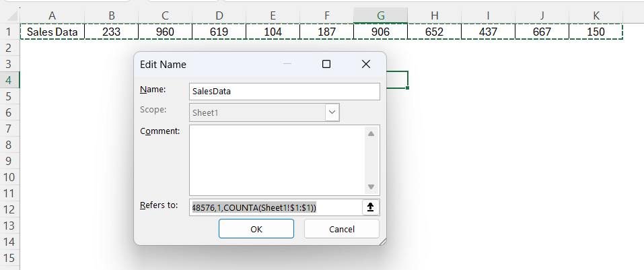Screen dimensions: 644x270
Task: Click the Refers to formula field
Action: 276,207
